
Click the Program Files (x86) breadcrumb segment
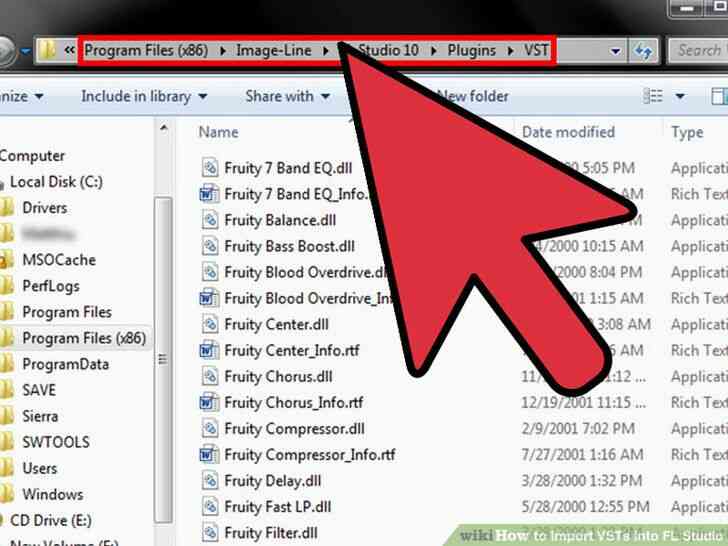tap(146, 50)
